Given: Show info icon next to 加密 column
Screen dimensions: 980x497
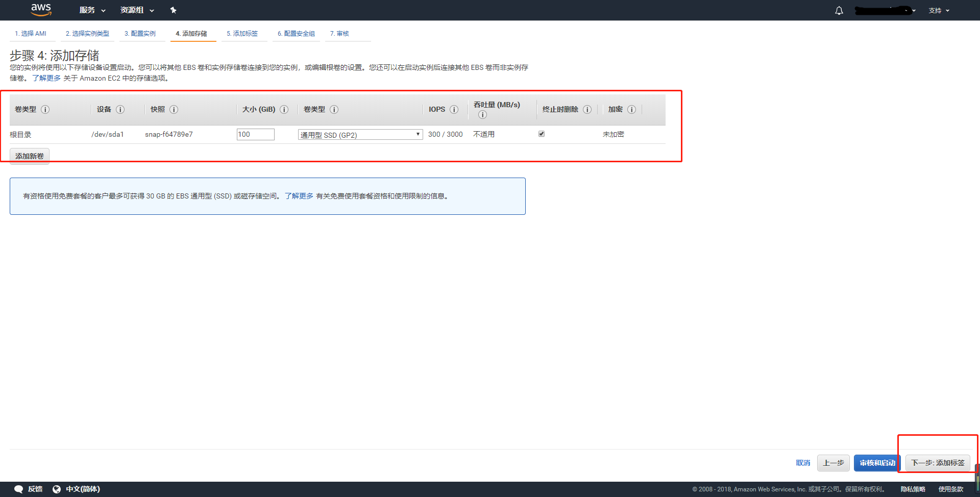Looking at the screenshot, I should [632, 110].
